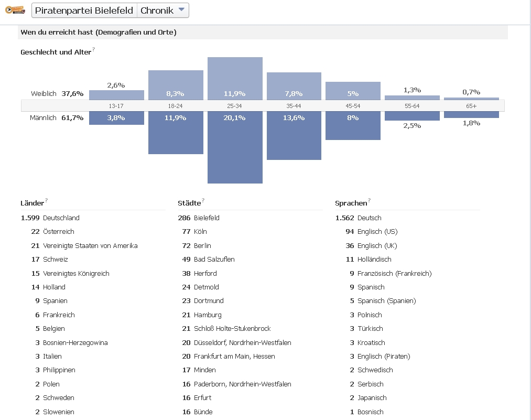This screenshot has width=531, height=420.
Task: Click the Piratenpartei Bielefeld page button
Action: tap(84, 10)
